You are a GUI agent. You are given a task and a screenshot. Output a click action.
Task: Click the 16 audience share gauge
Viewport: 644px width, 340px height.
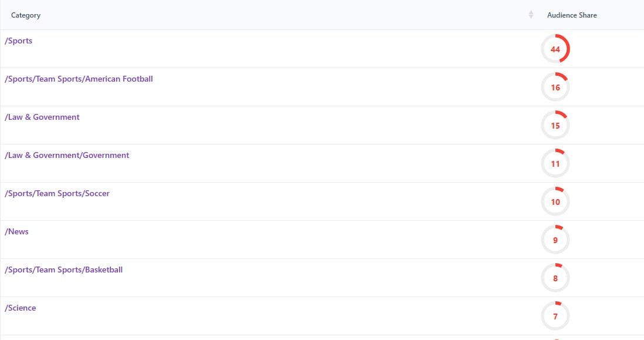pos(555,87)
